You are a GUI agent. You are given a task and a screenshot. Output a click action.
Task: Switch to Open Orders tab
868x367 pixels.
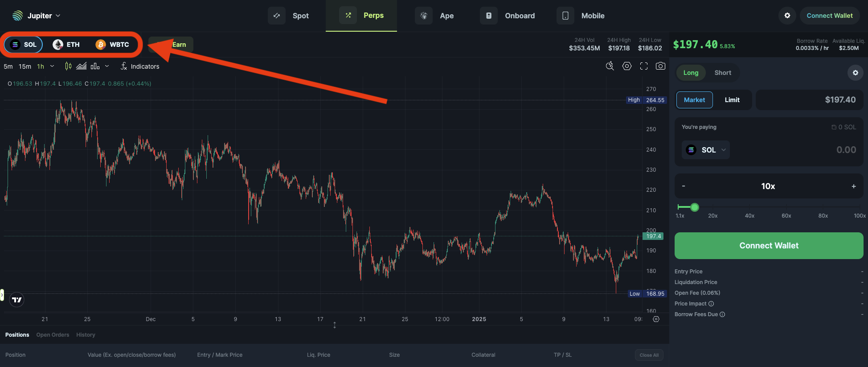click(x=53, y=335)
